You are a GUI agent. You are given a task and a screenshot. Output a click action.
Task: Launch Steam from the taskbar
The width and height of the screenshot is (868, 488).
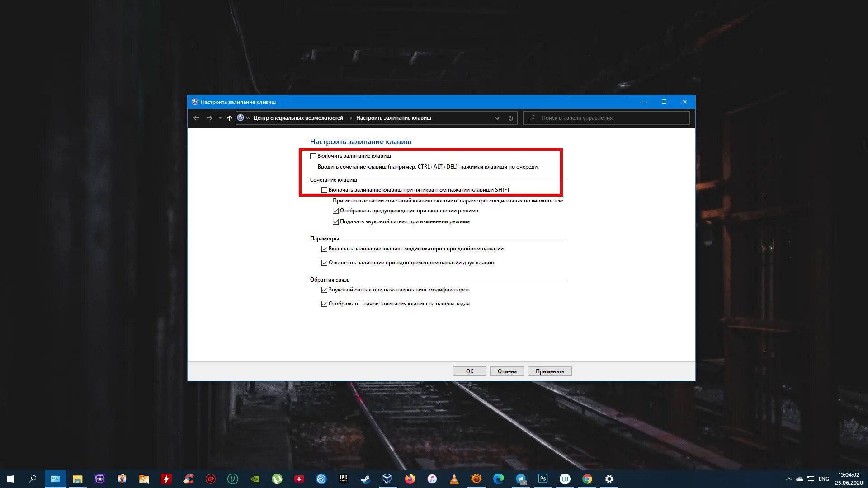(x=366, y=479)
